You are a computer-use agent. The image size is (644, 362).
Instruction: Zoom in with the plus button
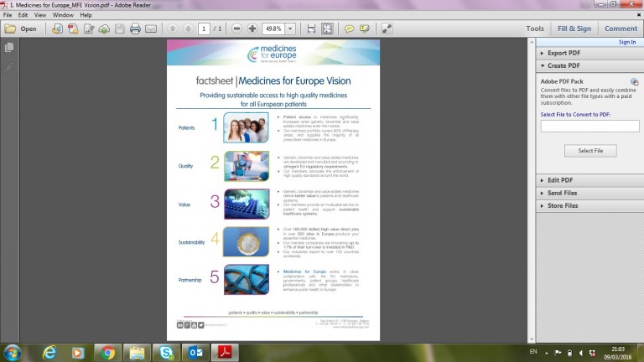[252, 28]
